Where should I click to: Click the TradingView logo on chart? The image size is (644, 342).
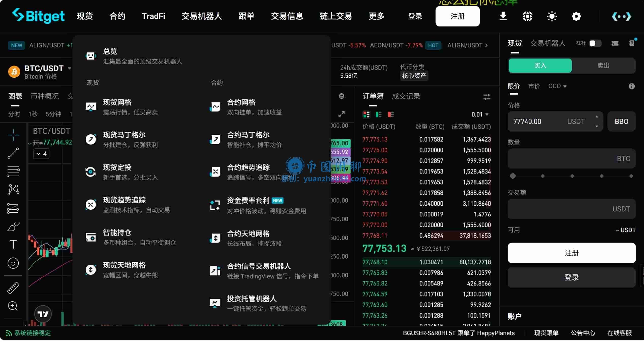point(43,314)
